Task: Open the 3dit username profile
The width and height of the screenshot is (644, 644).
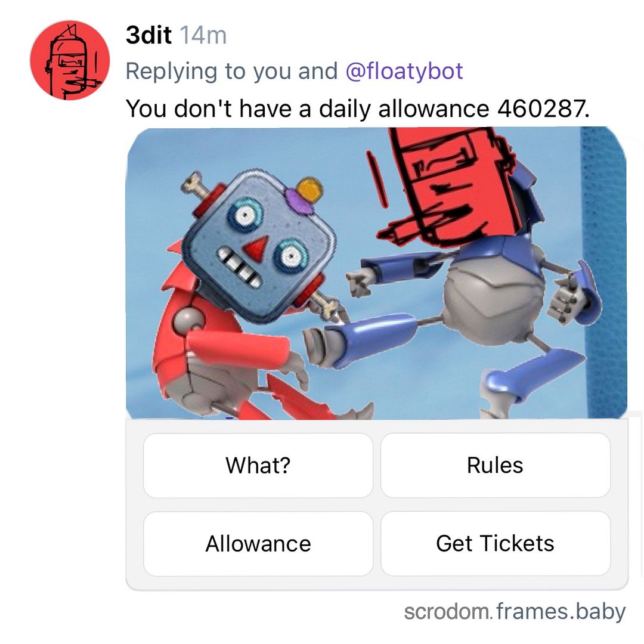Action: coord(148,35)
